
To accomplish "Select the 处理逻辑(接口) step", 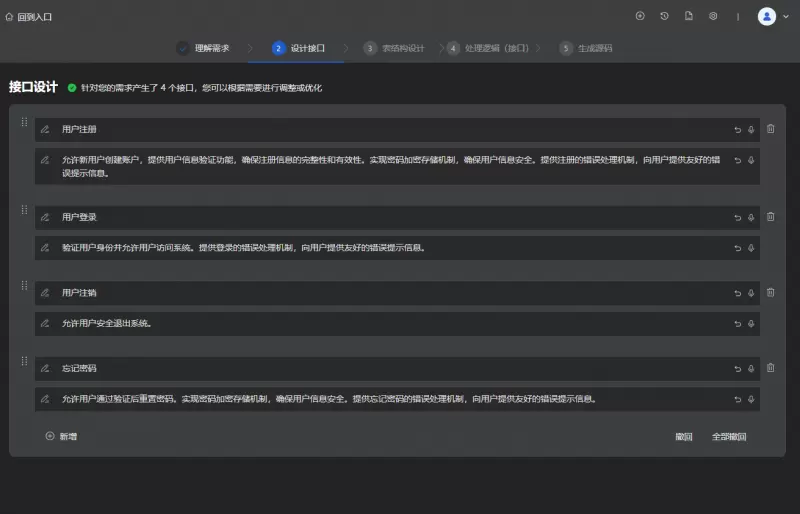I will [x=489, y=48].
